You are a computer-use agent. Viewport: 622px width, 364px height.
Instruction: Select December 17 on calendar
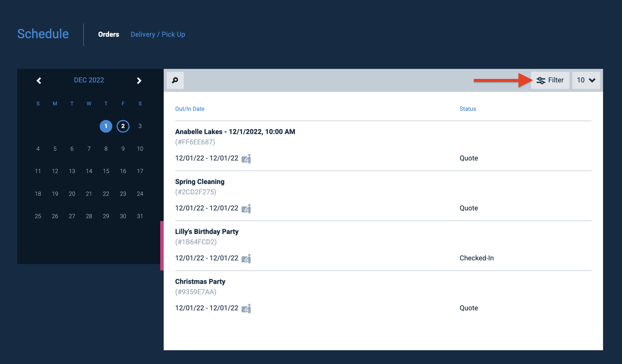(140, 171)
